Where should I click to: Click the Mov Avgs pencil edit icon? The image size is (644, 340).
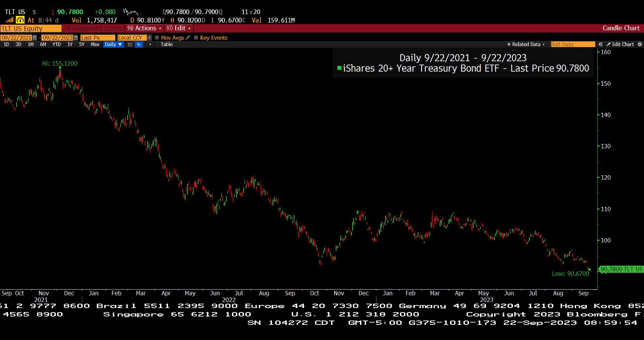tap(188, 38)
